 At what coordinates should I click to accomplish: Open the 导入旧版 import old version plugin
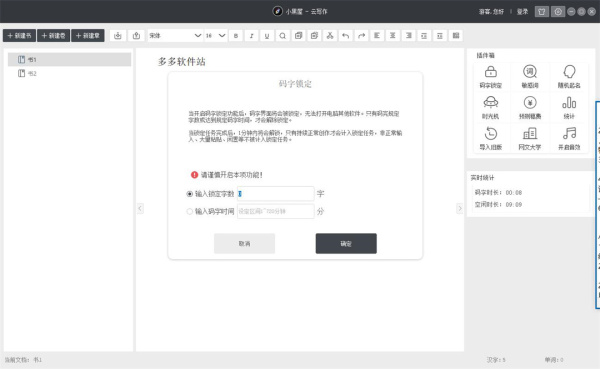click(x=491, y=139)
